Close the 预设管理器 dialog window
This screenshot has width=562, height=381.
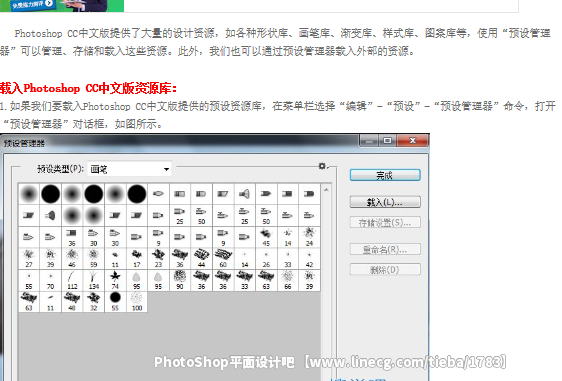click(x=413, y=141)
